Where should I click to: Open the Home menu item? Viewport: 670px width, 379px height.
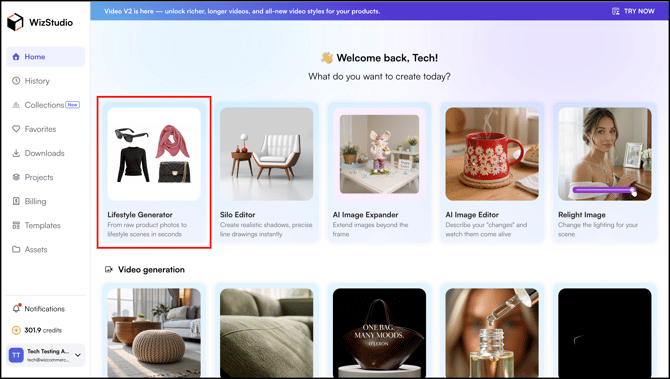pos(45,56)
